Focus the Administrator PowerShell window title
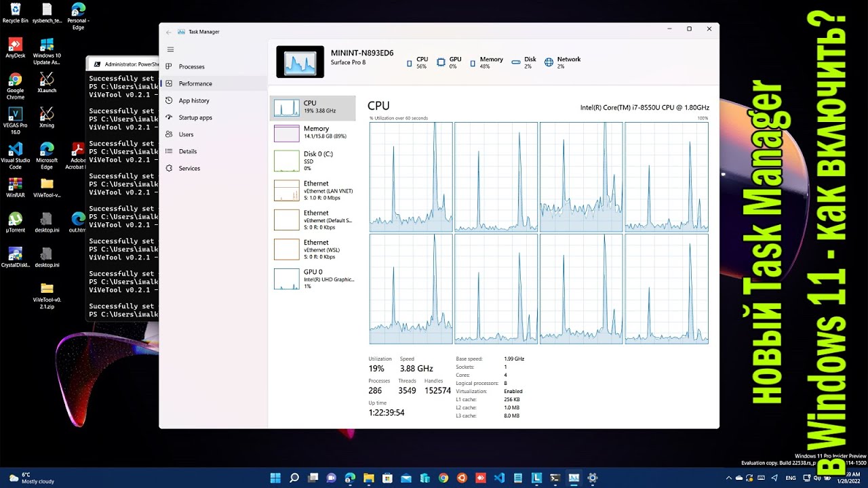 pos(132,64)
